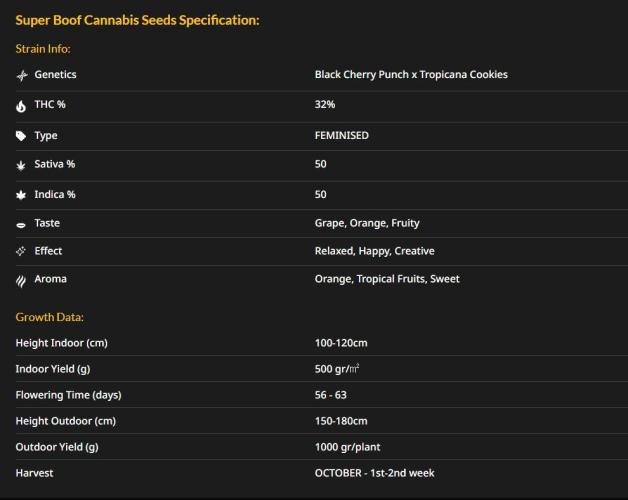Click the Taste lips icon
628x500 pixels.
pyautogui.click(x=21, y=225)
